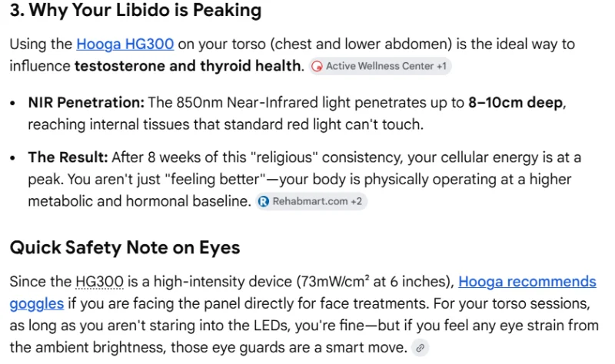The width and height of the screenshot is (615, 364).
Task: Click the bullet before NIR Penetration
Action: coord(13,104)
